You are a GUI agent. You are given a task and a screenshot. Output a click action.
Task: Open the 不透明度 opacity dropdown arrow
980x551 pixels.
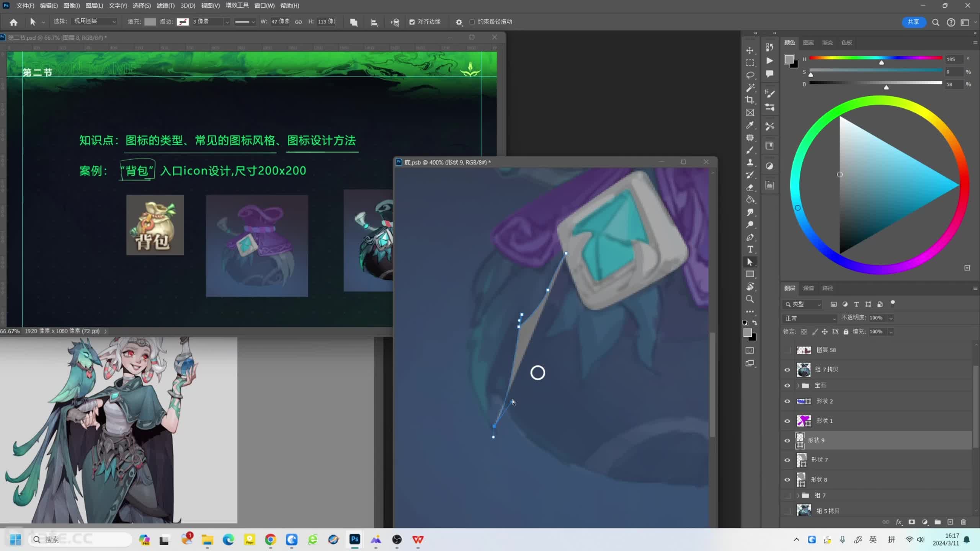click(891, 318)
